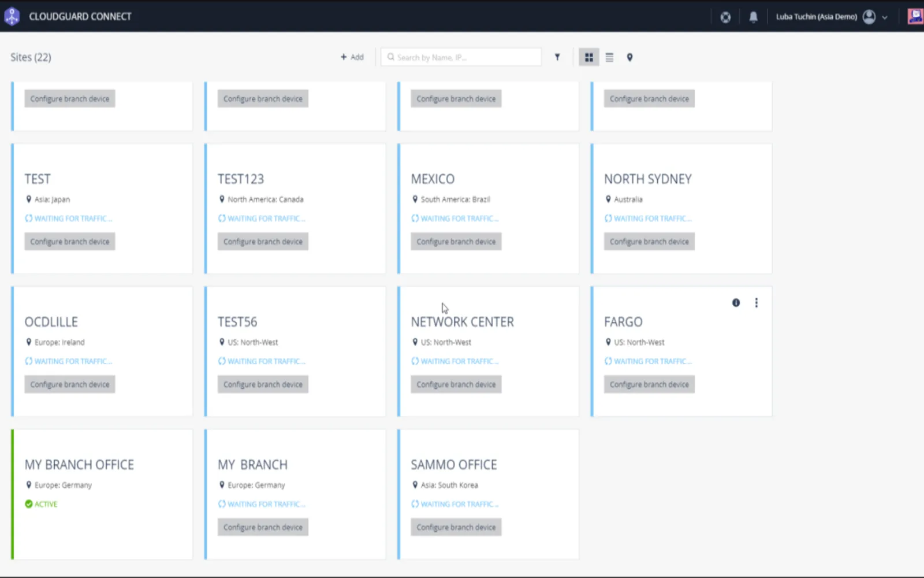Expand the user account dropdown chevron
The image size is (924, 578).
pyautogui.click(x=885, y=17)
